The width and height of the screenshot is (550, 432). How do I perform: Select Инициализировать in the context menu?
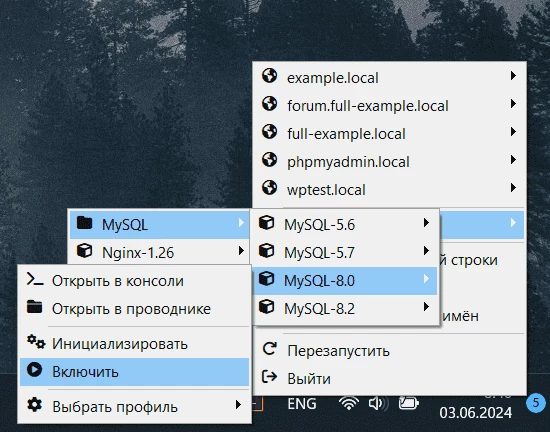[x=134, y=344]
